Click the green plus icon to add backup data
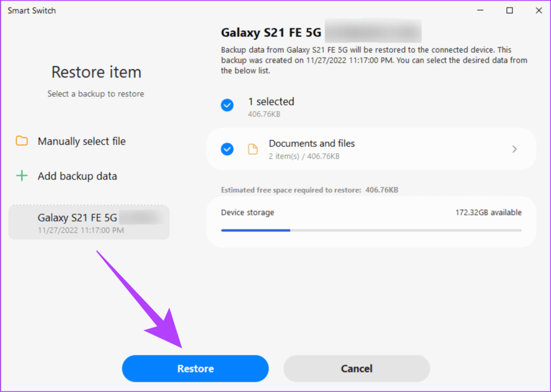 (x=22, y=175)
